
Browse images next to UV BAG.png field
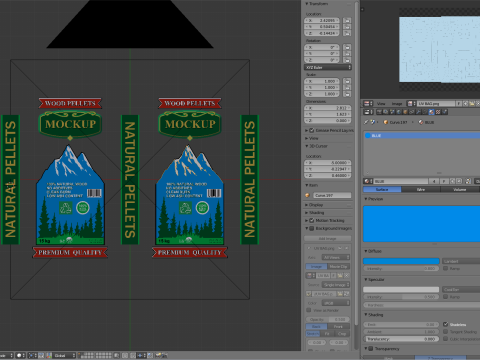[x=412, y=104]
